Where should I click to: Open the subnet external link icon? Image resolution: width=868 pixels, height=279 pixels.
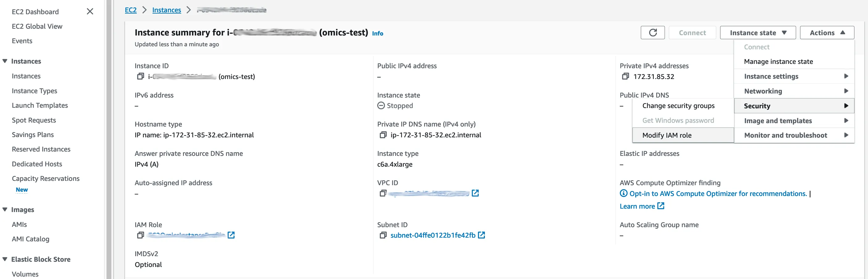[482, 235]
